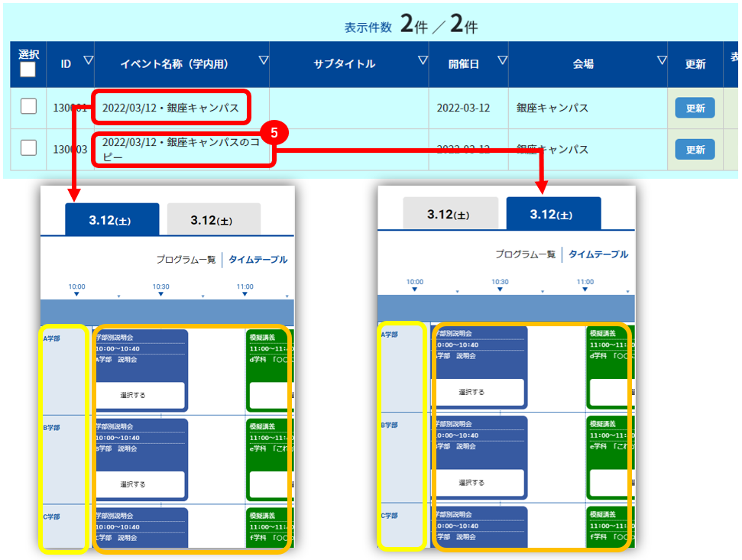Select the active blue 3.12(土) tab in left timetable

click(x=112, y=219)
